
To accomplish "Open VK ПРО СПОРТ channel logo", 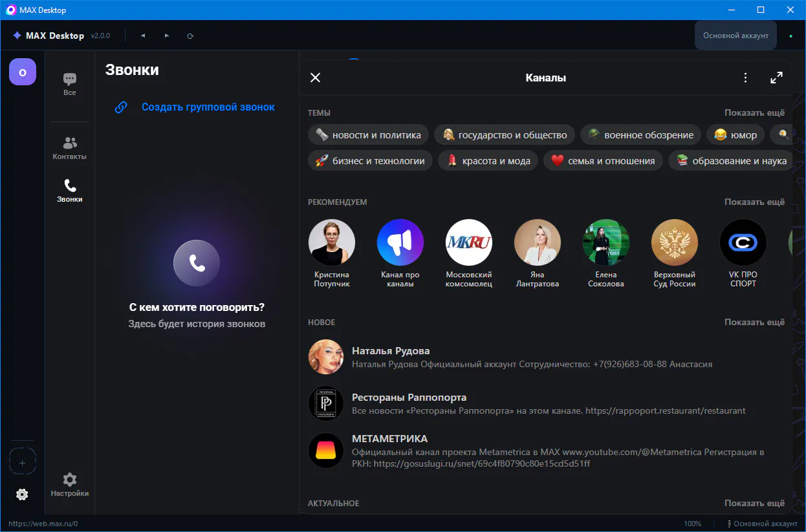I will coord(743,242).
